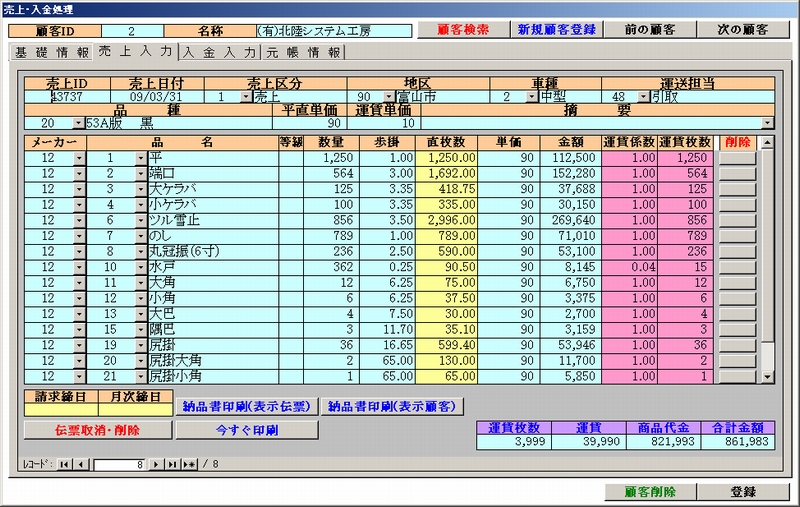Open the 運送担当 dropdown arrow

641,97
